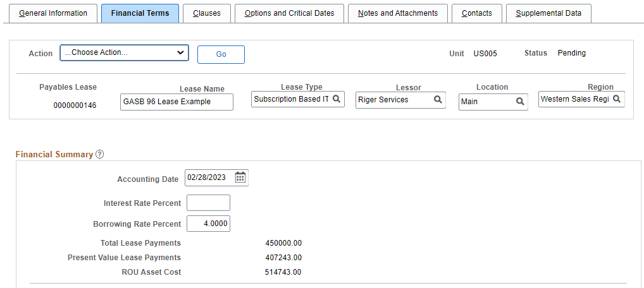Screen dimensions: 644x288
Task: Open the Location lookup search icon
Action: 520,101
